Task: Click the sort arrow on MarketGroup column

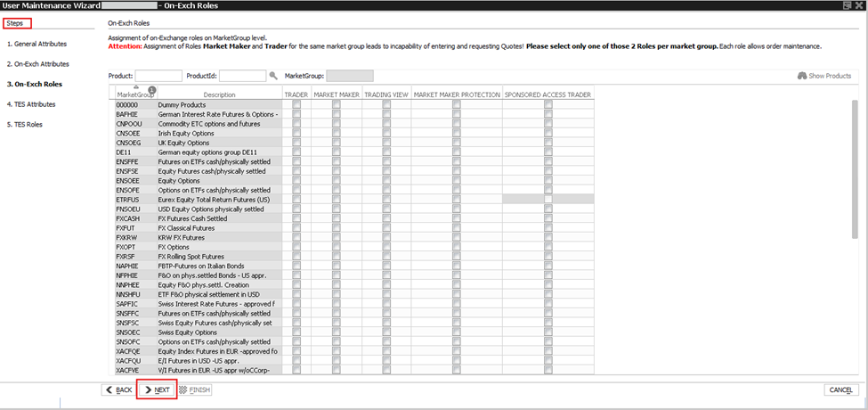Action: [x=136, y=87]
